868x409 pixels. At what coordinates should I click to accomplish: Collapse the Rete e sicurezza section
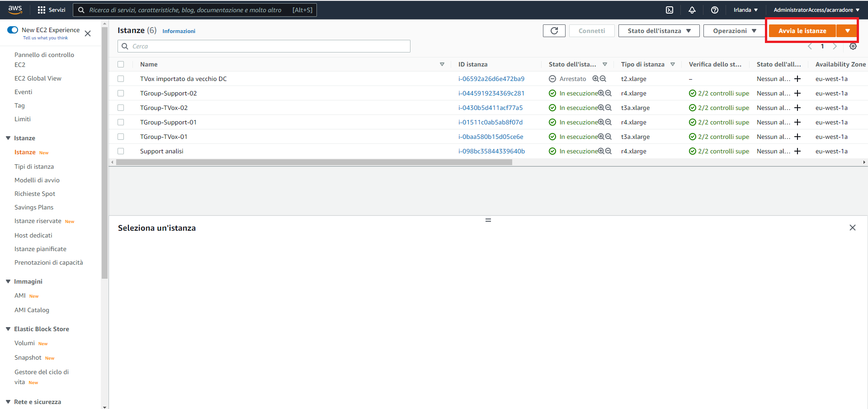pyautogui.click(x=8, y=402)
